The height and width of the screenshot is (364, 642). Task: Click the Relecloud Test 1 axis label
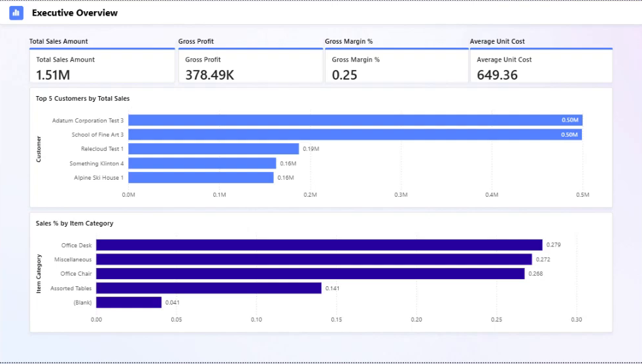pyautogui.click(x=103, y=148)
